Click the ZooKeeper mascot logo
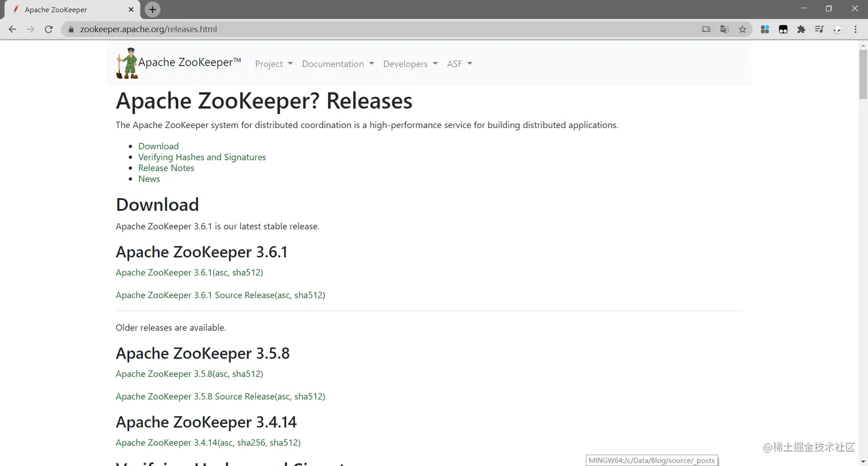Image resolution: width=868 pixels, height=466 pixels. click(x=127, y=63)
